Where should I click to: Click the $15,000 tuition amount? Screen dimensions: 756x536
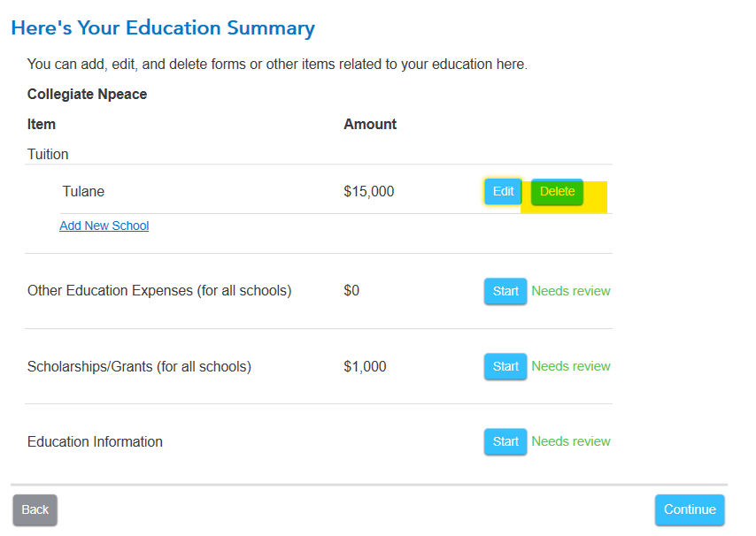pyautogui.click(x=368, y=191)
